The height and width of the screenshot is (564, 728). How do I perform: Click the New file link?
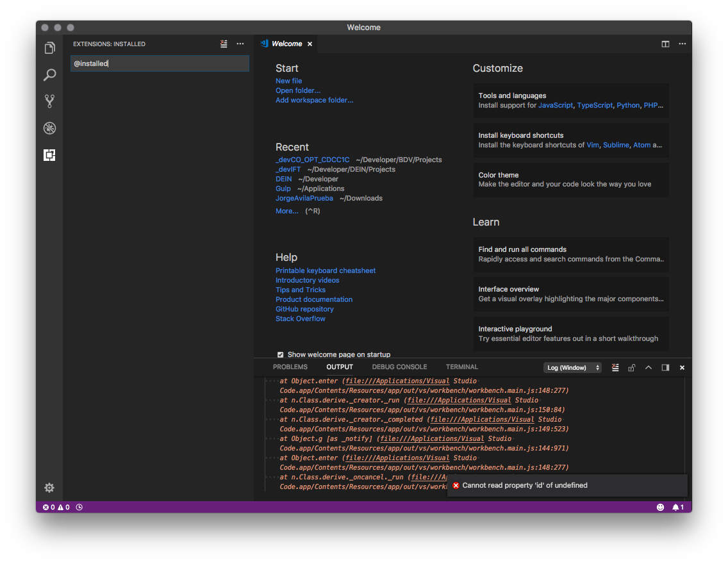(x=289, y=81)
